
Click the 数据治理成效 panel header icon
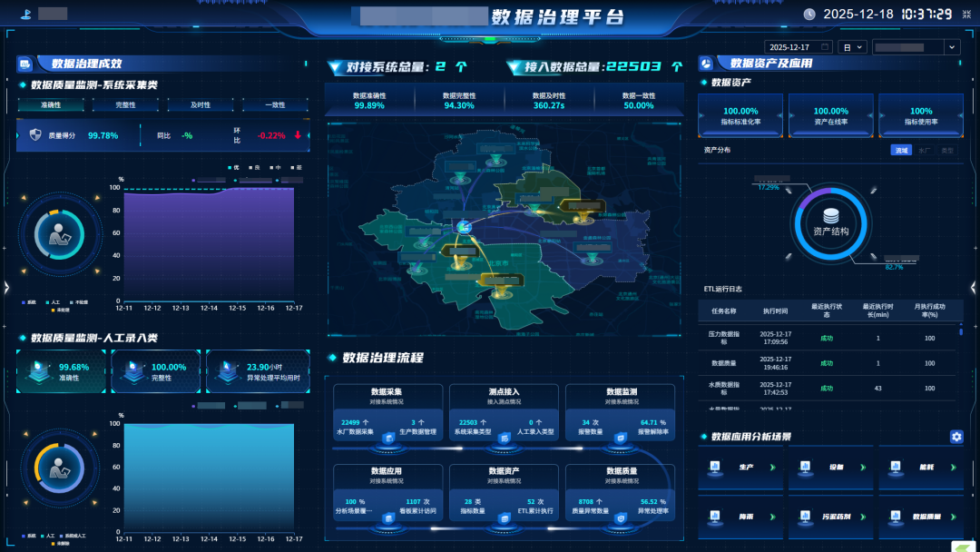coord(25,64)
